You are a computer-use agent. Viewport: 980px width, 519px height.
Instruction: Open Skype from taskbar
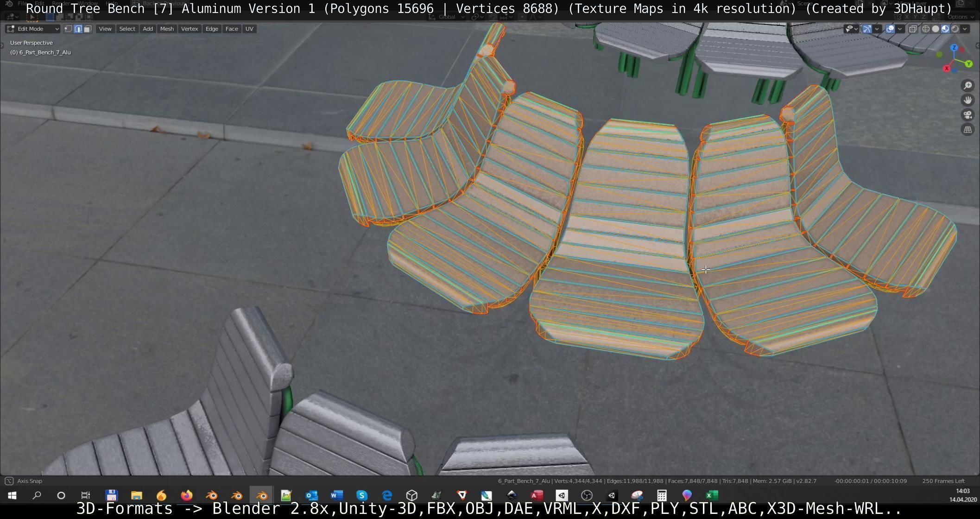click(361, 495)
